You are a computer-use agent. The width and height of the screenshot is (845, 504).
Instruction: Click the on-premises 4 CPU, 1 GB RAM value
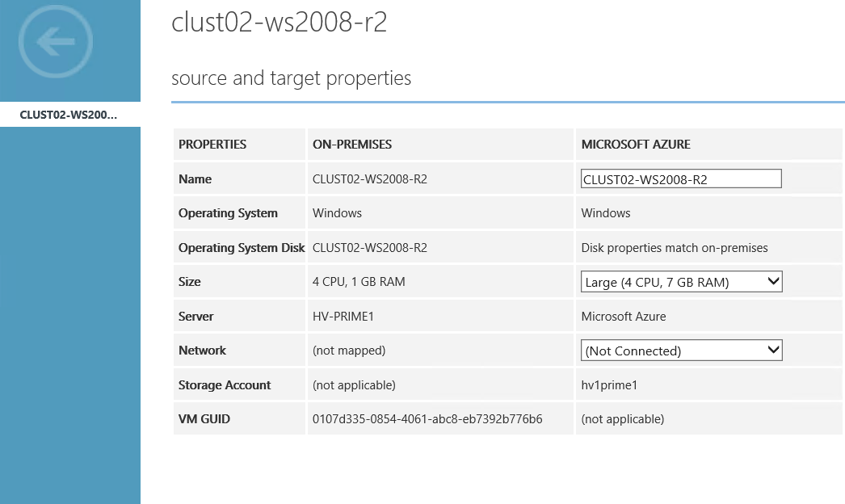359,282
